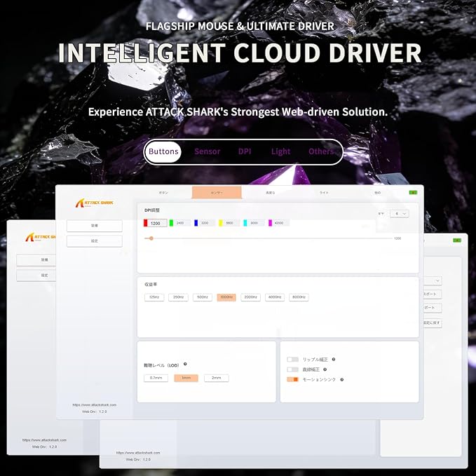Viewport: 476px width, 476px height.
Task: Select the 8000Hz polling rate button
Action: 299,297
